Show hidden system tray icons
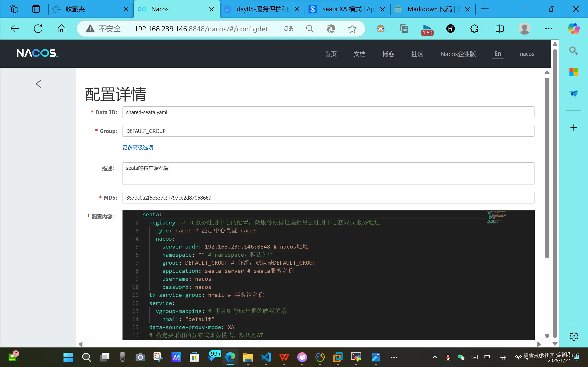This screenshot has width=588, height=367. [x=435, y=357]
